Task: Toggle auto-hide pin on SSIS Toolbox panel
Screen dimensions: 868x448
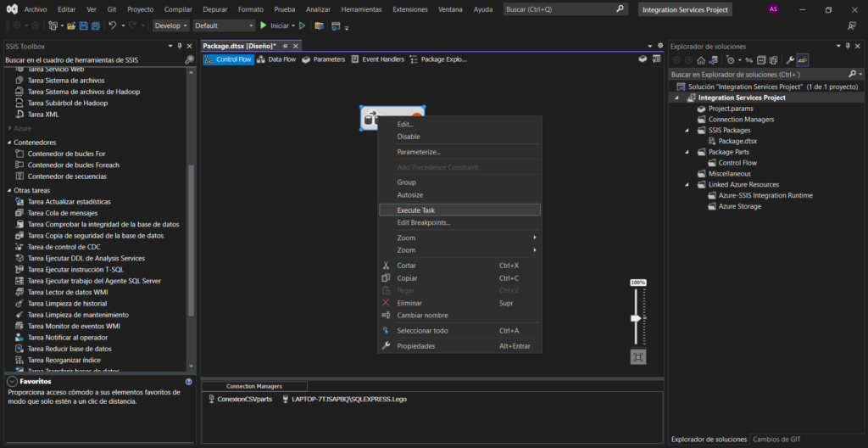Action: click(x=179, y=46)
